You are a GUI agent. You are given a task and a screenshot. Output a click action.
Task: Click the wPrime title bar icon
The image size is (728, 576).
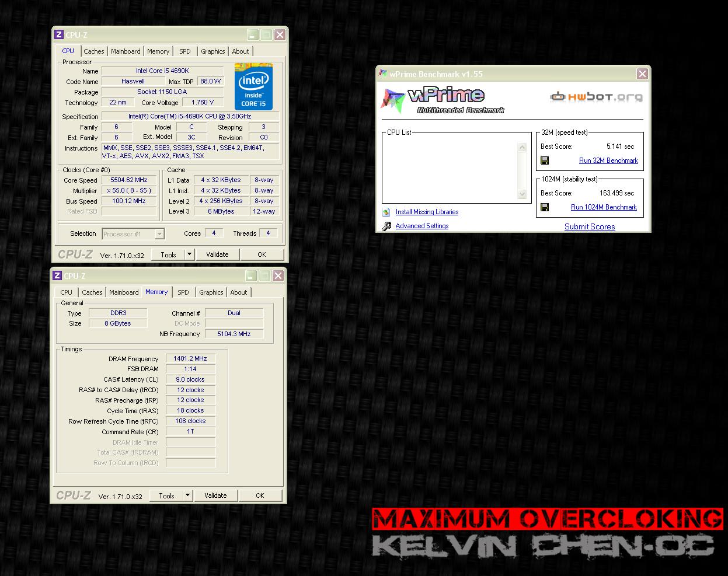[x=383, y=74]
